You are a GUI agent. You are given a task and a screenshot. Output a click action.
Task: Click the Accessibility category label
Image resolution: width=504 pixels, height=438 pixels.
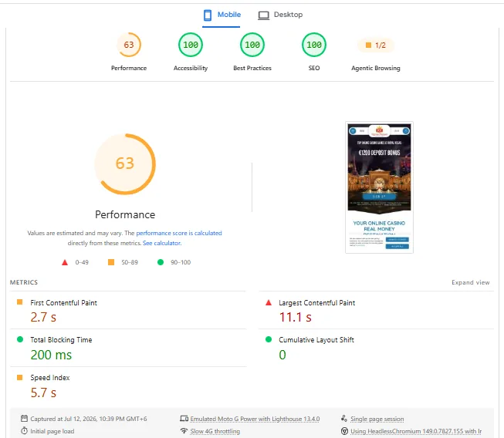point(191,68)
